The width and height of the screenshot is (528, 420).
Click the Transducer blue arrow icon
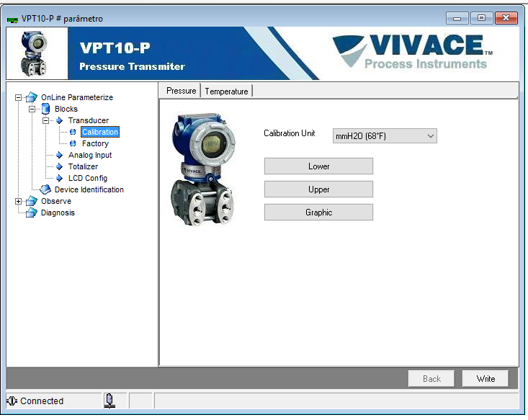[x=59, y=120]
